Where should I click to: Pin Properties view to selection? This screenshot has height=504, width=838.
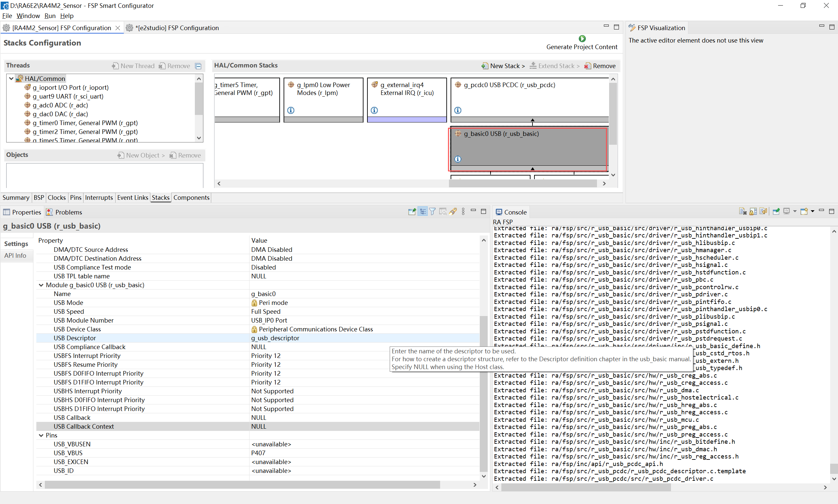412,212
